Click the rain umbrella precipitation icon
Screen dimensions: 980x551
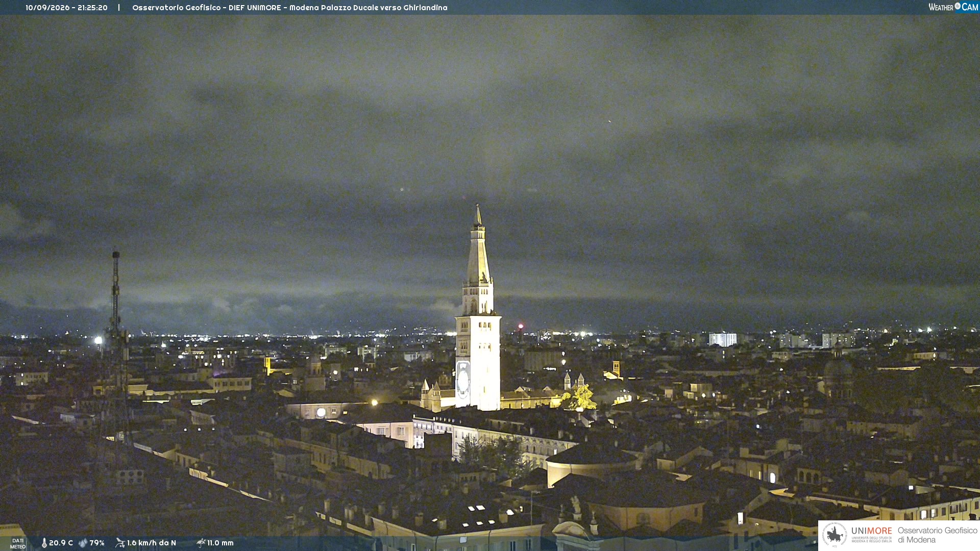[x=201, y=543]
